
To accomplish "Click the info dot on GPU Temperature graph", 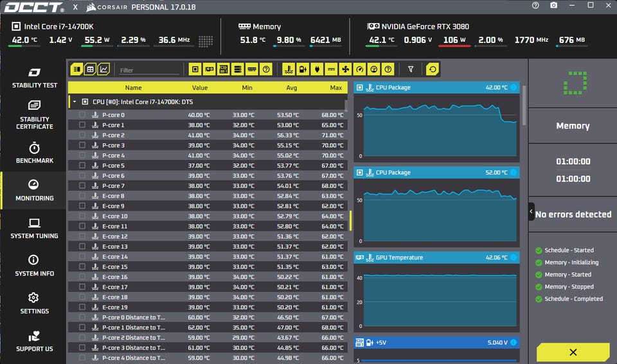I will (x=514, y=257).
